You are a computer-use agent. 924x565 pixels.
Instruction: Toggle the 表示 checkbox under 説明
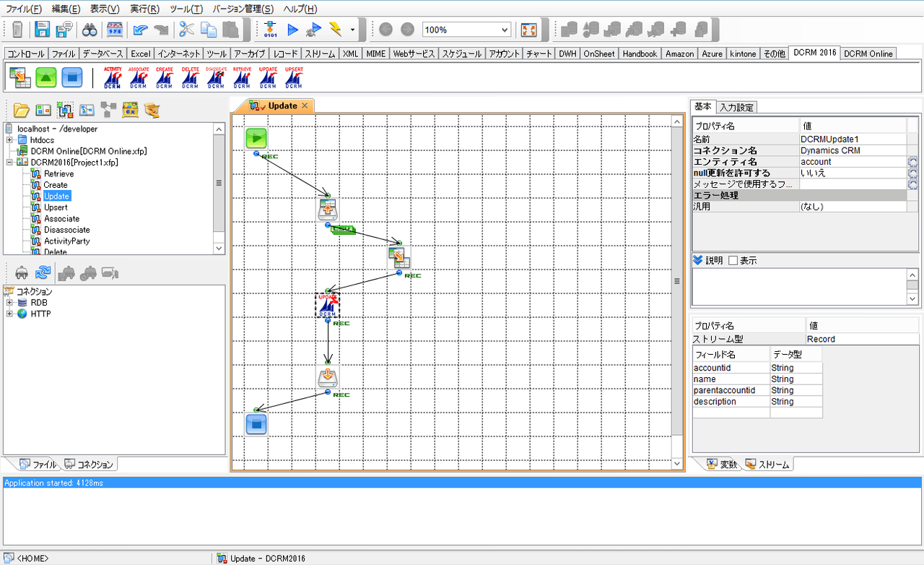(x=733, y=260)
